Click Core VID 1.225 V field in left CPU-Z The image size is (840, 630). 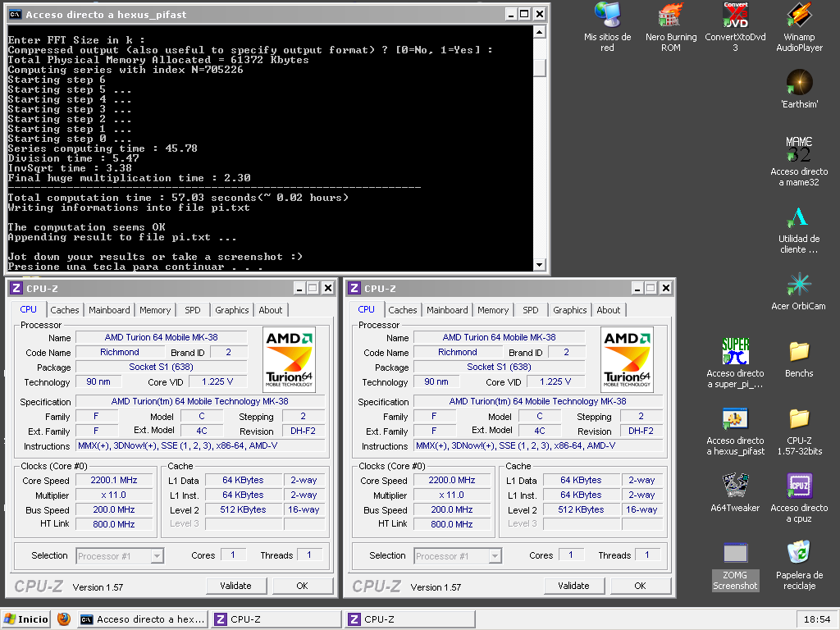pyautogui.click(x=217, y=382)
